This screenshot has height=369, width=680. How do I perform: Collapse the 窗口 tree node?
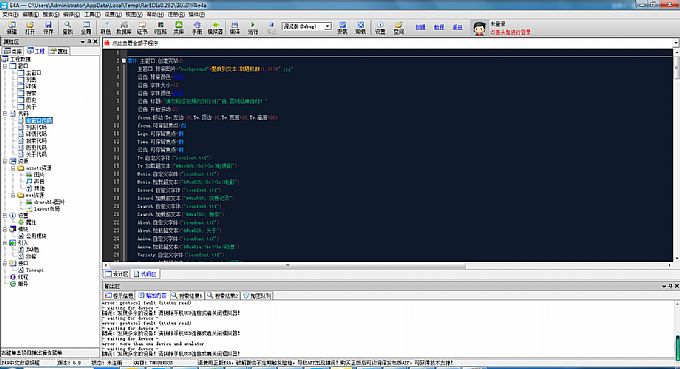pos(5,66)
